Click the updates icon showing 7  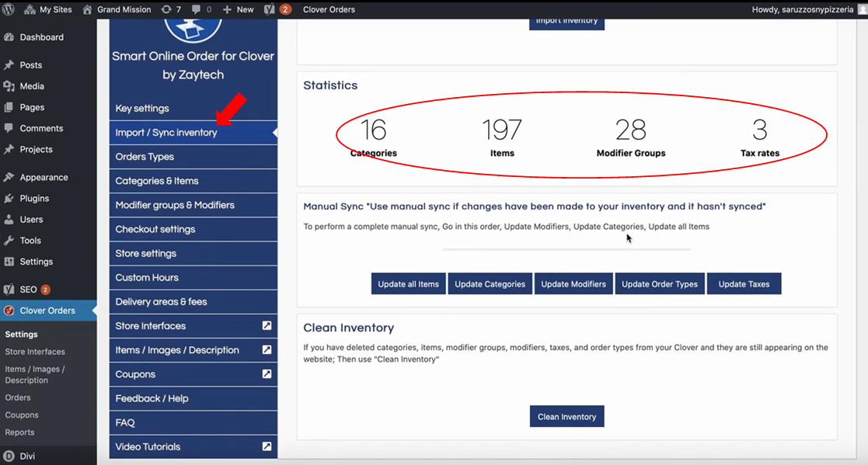pos(171,9)
